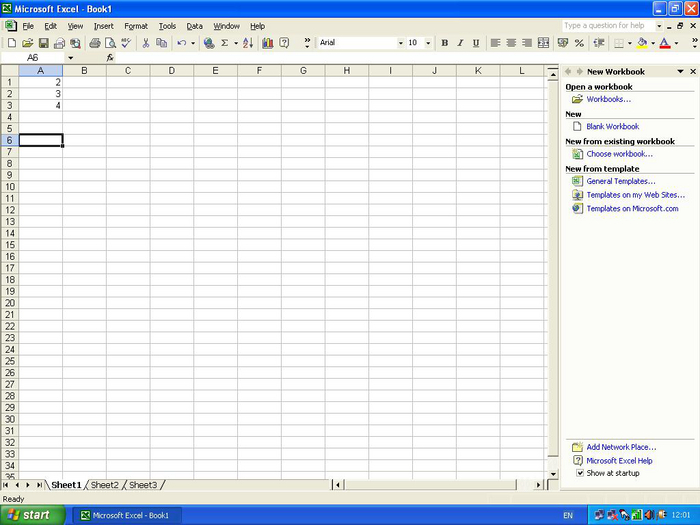This screenshot has width=700, height=525.
Task: Uncheck the Show at startup checkbox
Action: point(580,474)
